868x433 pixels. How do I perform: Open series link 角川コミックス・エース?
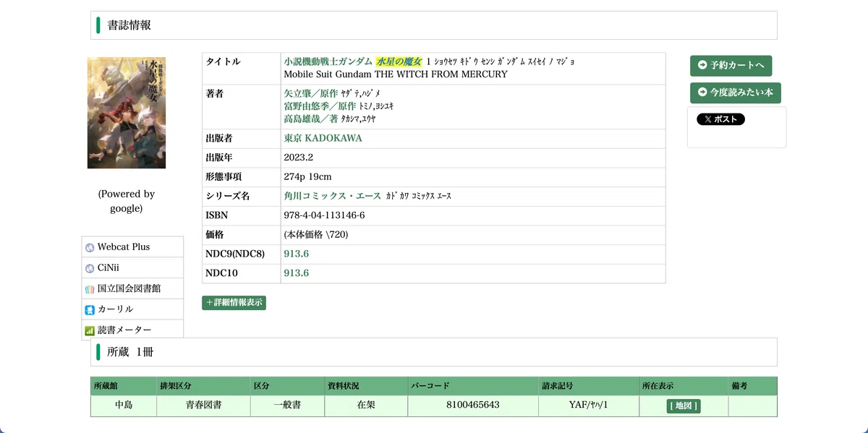(333, 196)
